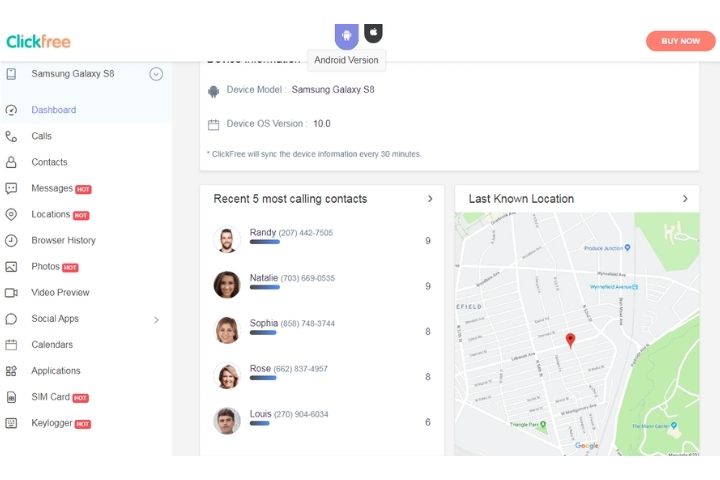Go to Calendars
The height and width of the screenshot is (480, 720).
(52, 344)
